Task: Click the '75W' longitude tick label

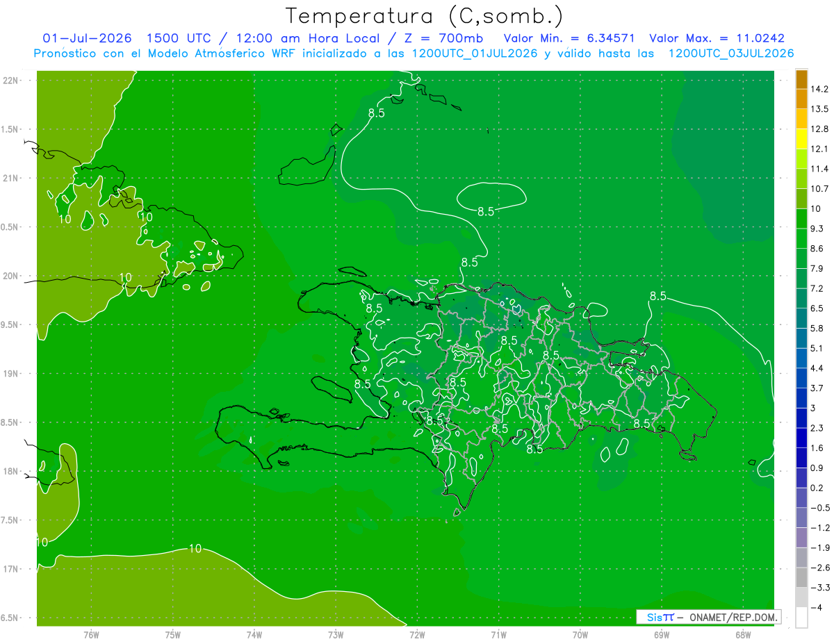Action: (173, 635)
